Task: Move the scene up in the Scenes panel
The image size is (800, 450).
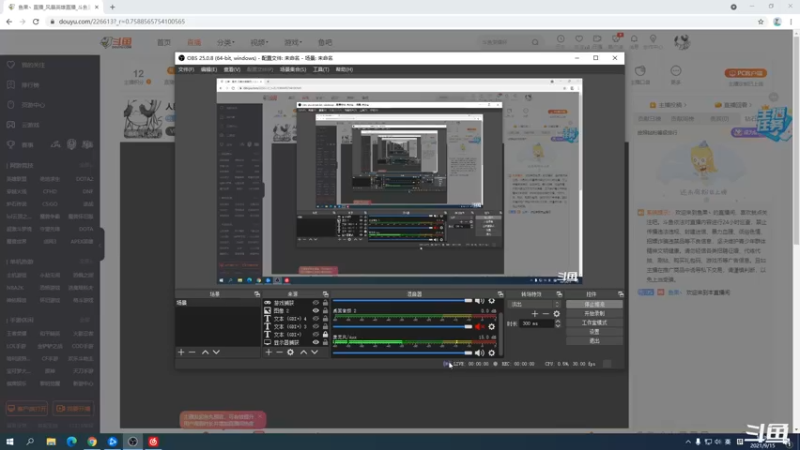Action: [205, 352]
